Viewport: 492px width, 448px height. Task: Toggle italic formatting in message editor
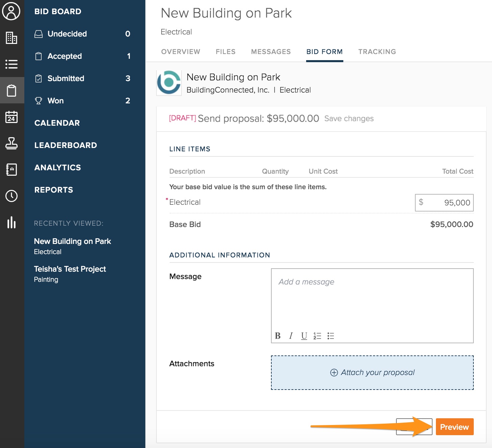[x=291, y=336]
